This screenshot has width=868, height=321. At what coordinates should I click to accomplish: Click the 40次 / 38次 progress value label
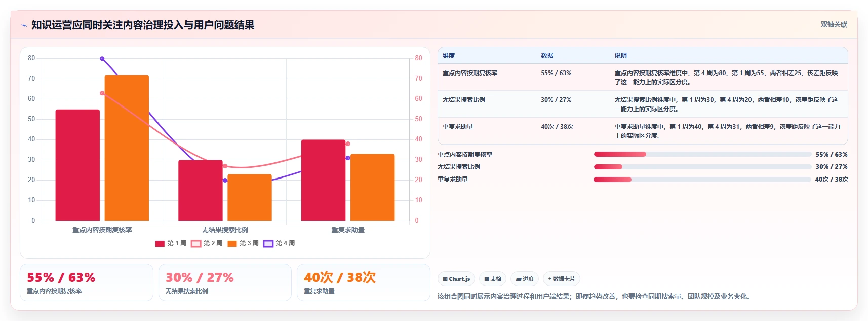(x=832, y=180)
